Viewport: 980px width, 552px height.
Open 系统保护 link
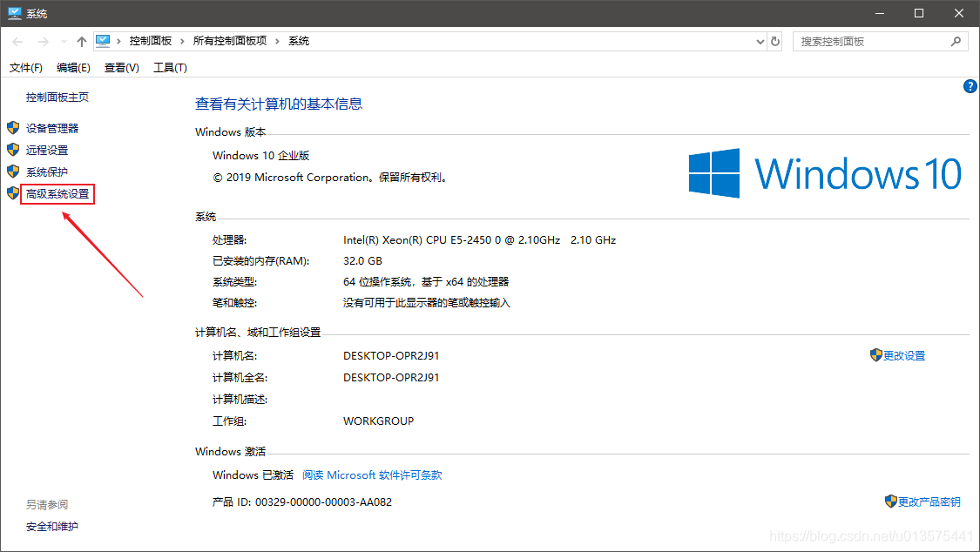tap(47, 172)
